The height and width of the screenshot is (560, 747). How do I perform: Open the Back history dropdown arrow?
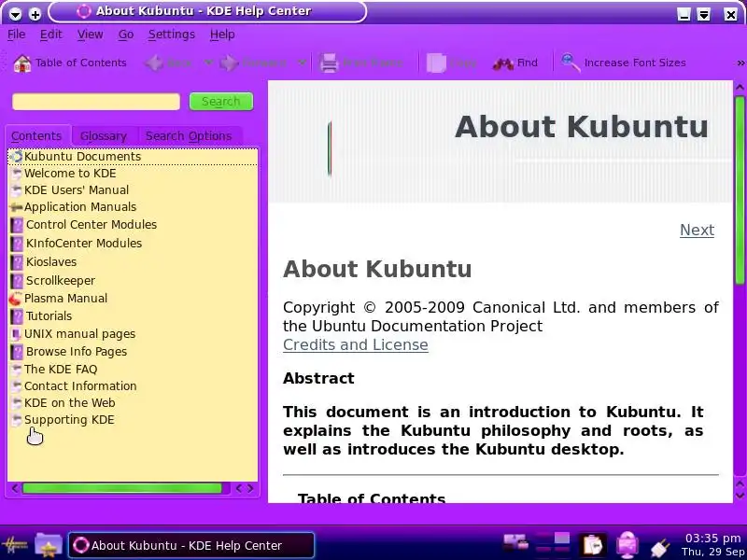[208, 63]
